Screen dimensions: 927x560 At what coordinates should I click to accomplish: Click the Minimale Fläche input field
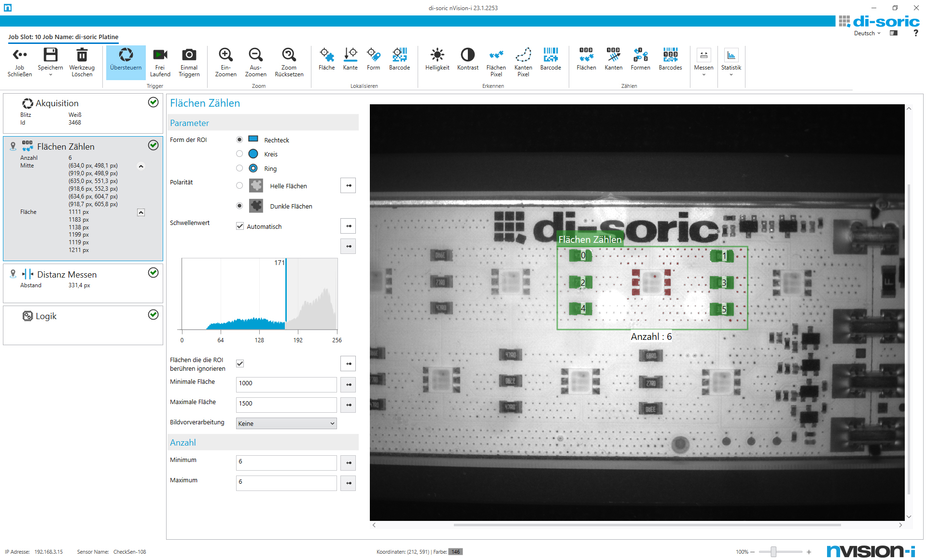point(286,385)
